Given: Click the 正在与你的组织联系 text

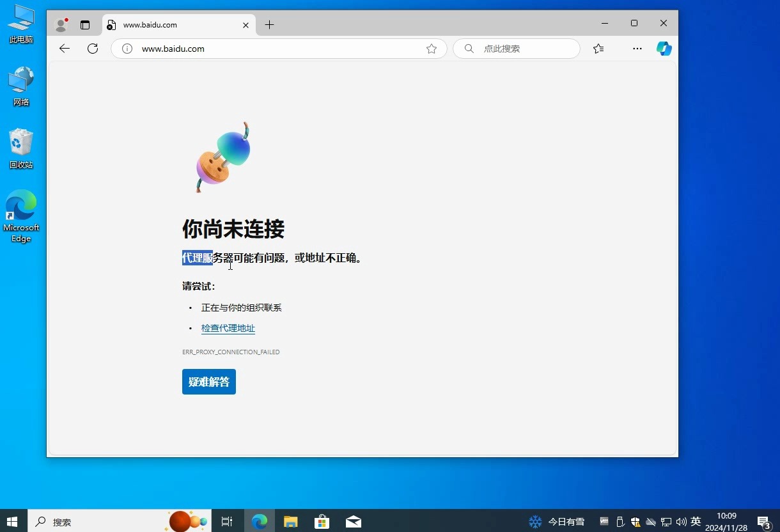Looking at the screenshot, I should tap(242, 308).
